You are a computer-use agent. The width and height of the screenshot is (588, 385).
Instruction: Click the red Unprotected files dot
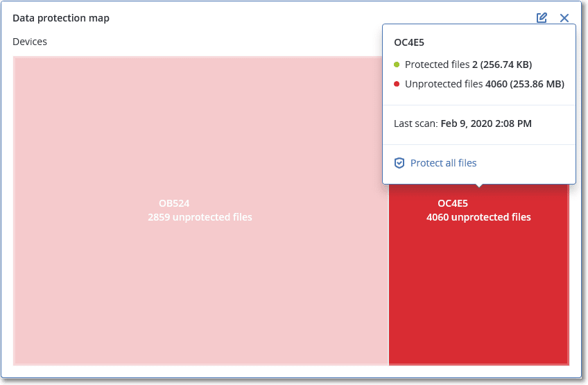(397, 84)
